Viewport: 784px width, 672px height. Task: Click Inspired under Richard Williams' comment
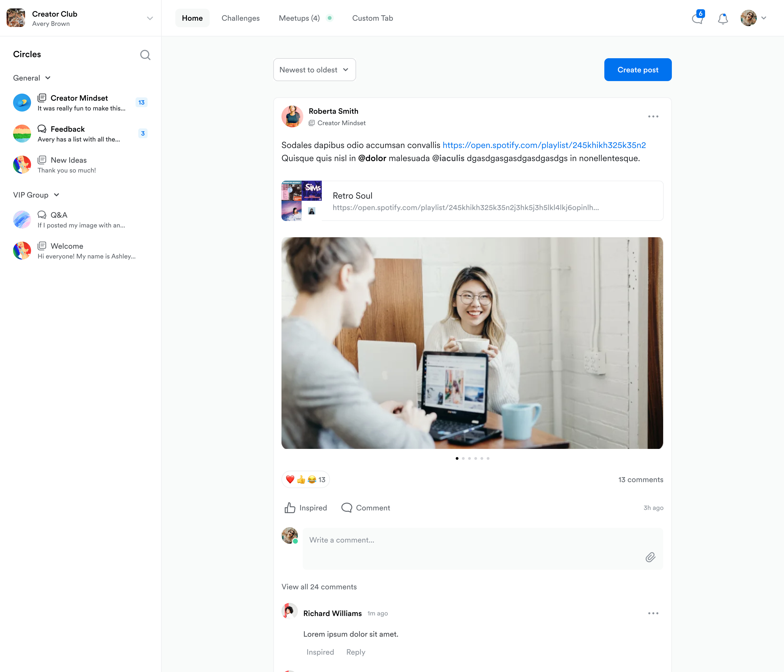click(320, 652)
